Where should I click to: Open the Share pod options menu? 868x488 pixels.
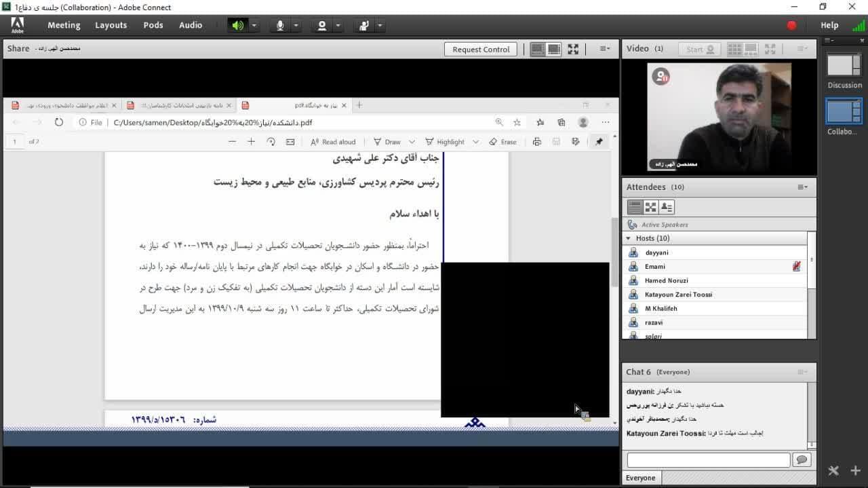click(x=605, y=49)
